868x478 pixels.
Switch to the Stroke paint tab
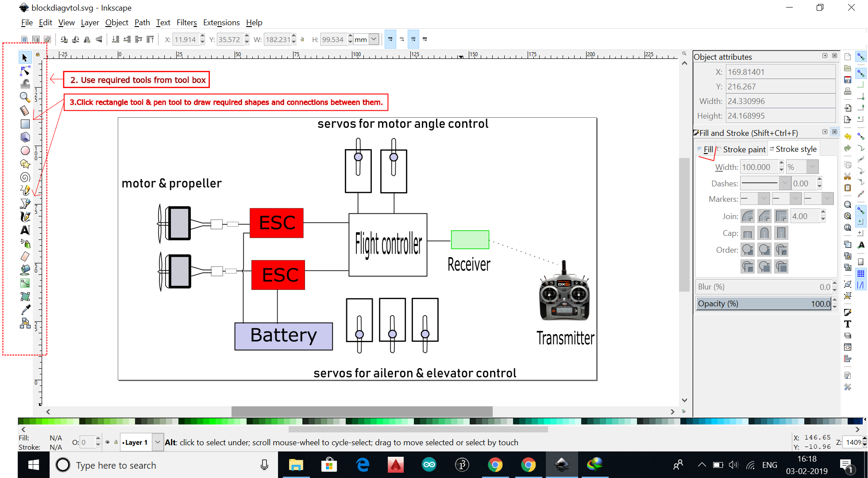(x=744, y=150)
